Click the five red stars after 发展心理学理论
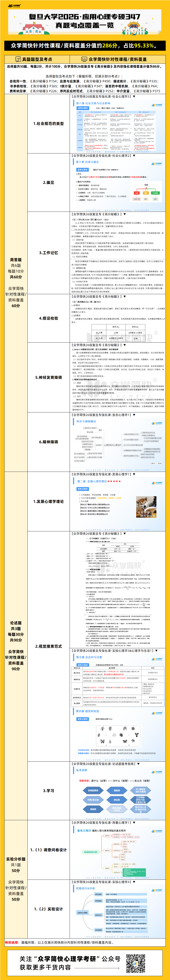Viewport: 170px width, 980px height. [114, 481]
